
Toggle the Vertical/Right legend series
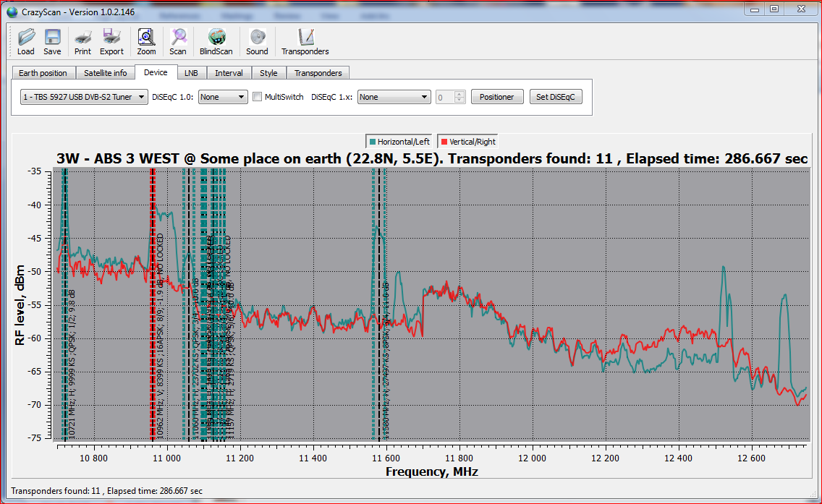[x=468, y=142]
